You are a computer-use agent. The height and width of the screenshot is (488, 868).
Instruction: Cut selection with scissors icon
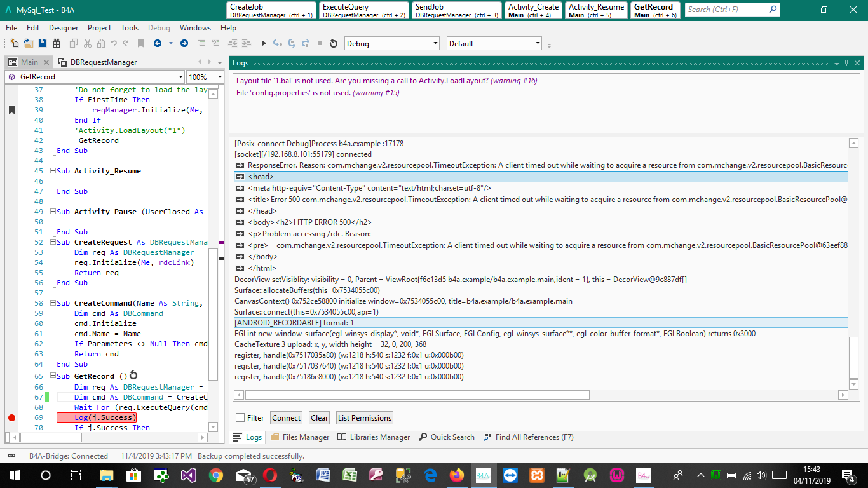point(87,43)
